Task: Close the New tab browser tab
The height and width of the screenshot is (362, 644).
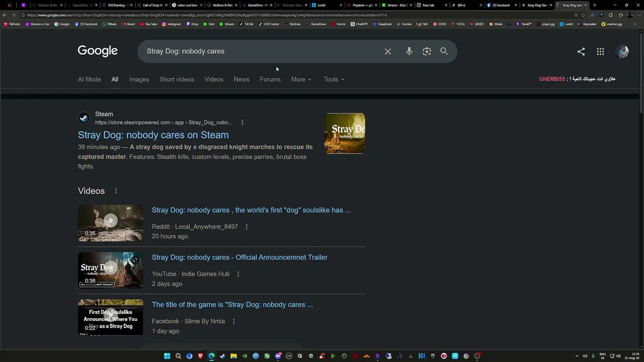Action: click(x=445, y=5)
